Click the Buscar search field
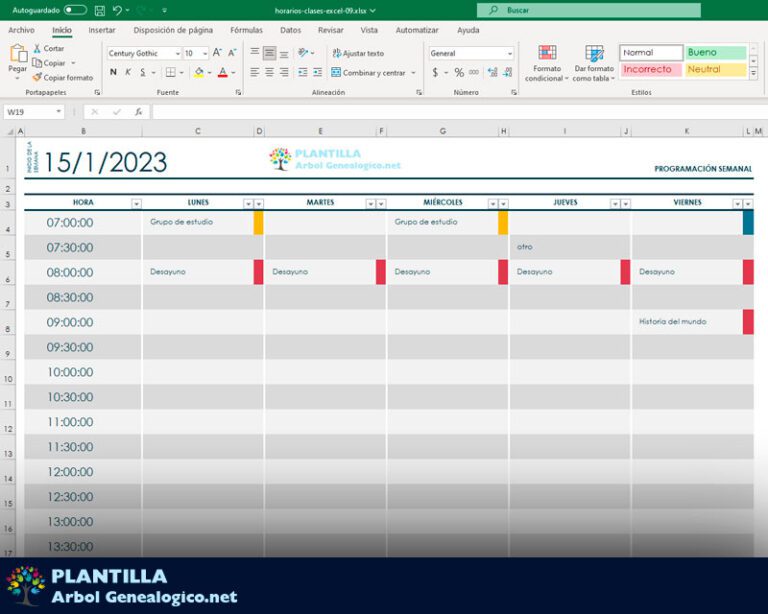768x614 pixels. [x=589, y=10]
